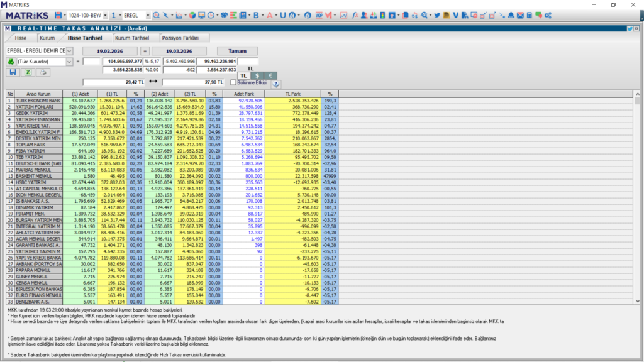Select the TURK EKONOMI BANK row
This screenshot has height=362, width=644.
point(172,101)
